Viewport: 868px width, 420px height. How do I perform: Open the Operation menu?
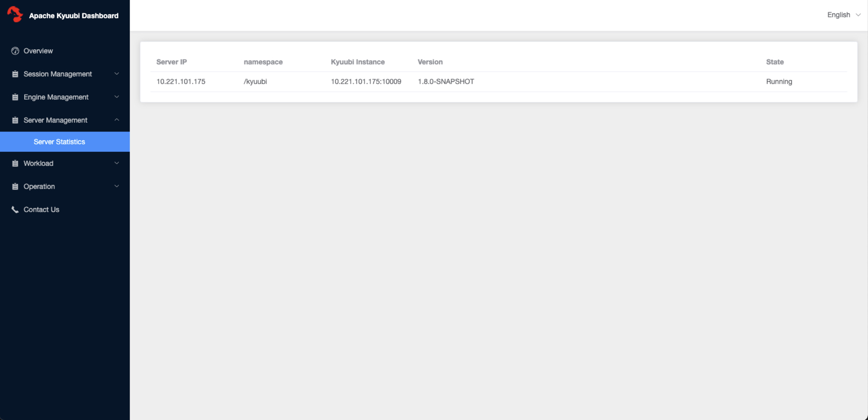65,186
